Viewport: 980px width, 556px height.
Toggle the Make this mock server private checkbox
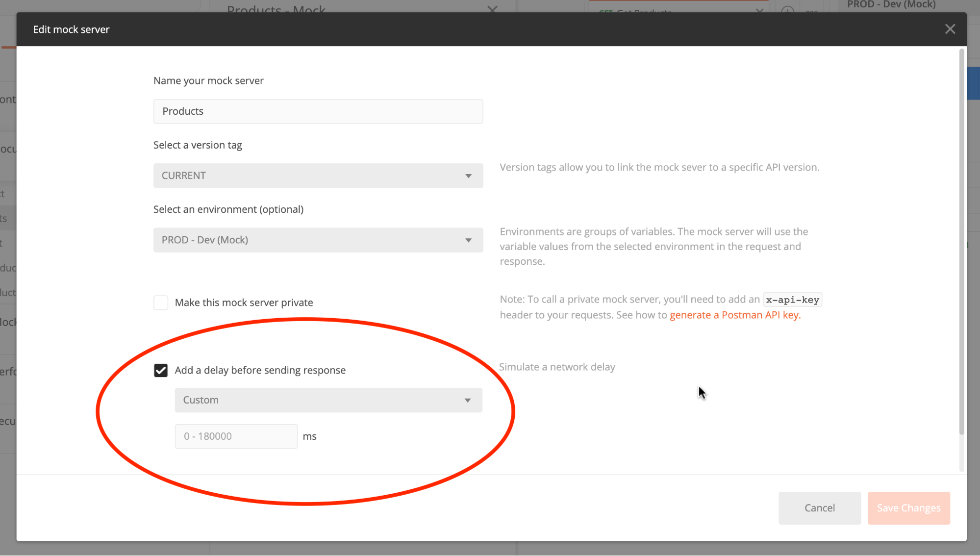(161, 302)
